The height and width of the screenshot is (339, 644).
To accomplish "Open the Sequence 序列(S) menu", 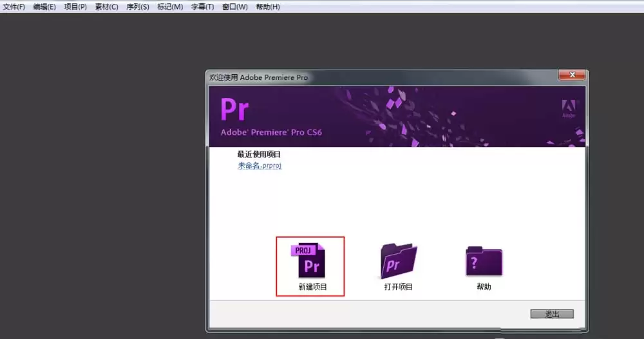I will tap(138, 6).
